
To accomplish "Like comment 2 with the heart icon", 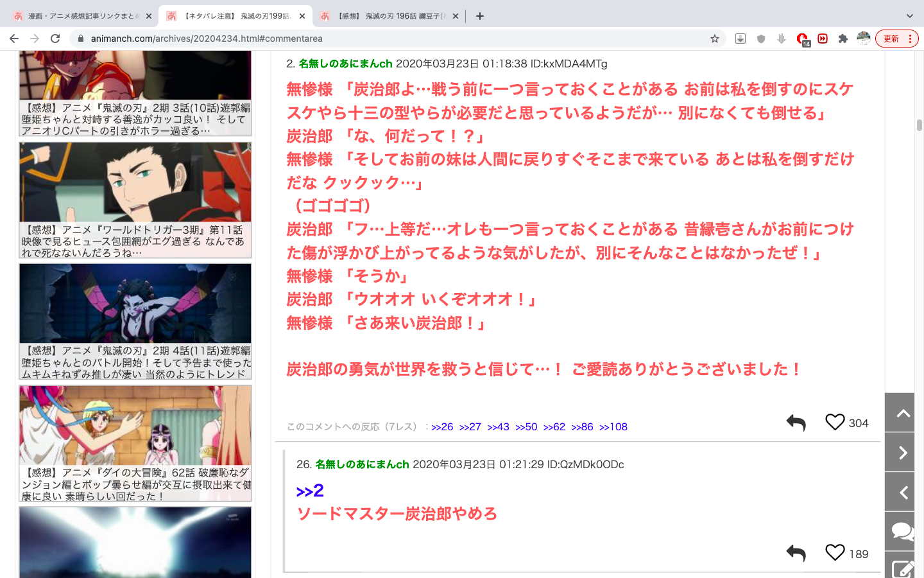I will [834, 422].
